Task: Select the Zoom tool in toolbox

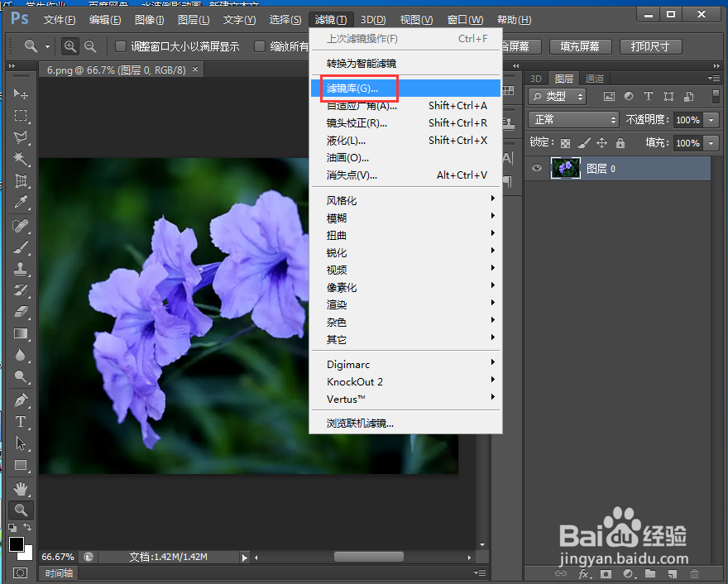Action: (x=21, y=510)
